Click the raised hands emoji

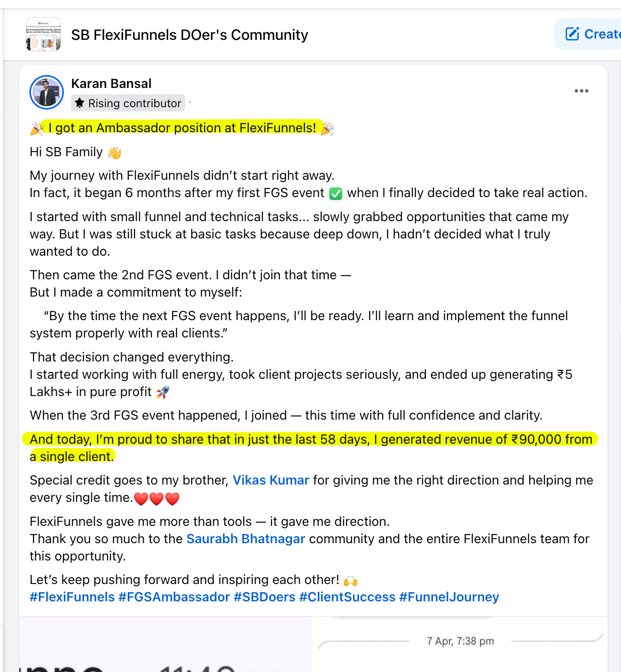350,581
